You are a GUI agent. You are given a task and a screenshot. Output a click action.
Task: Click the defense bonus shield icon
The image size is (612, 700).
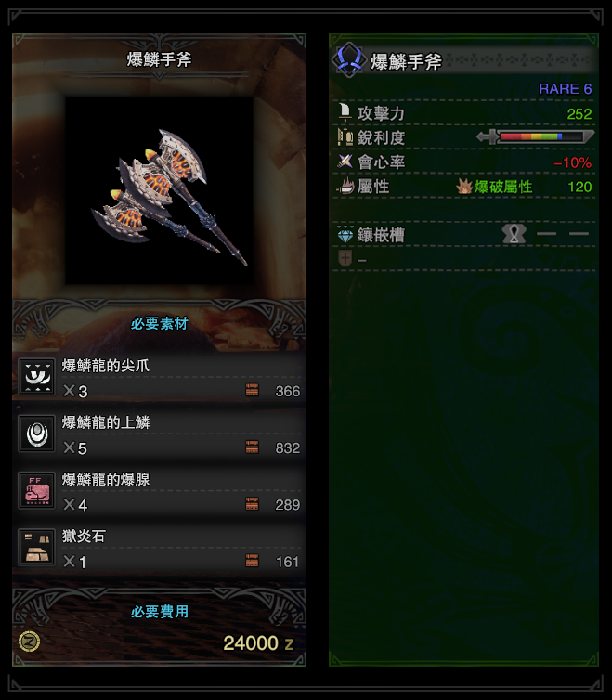coord(345,258)
